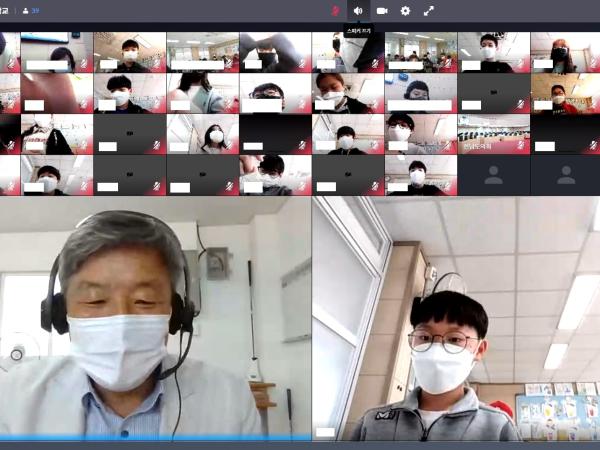Click name label on boy with glasses video
This screenshot has width=600, height=450.
pyautogui.click(x=325, y=432)
